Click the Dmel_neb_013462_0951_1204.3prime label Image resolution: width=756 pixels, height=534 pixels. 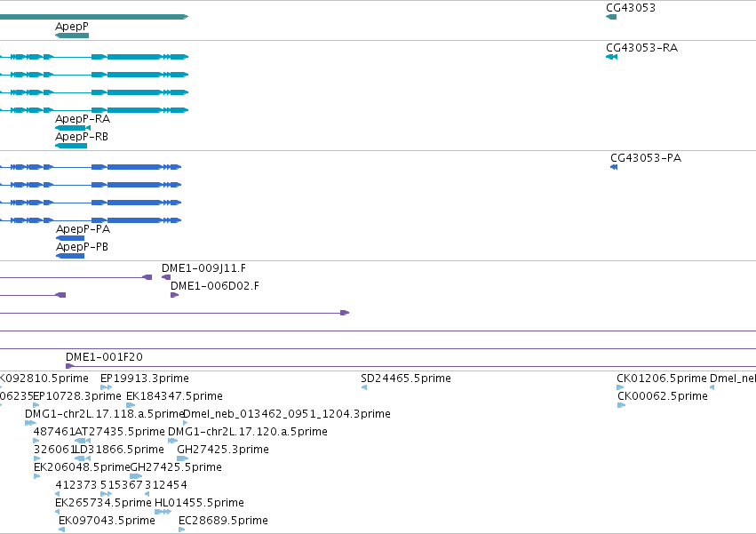pyautogui.click(x=287, y=414)
